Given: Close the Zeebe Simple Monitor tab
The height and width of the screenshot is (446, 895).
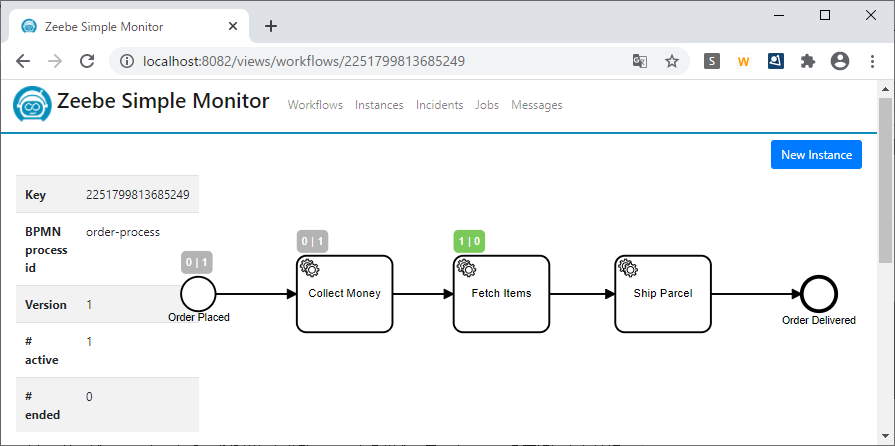Looking at the screenshot, I should [233, 26].
